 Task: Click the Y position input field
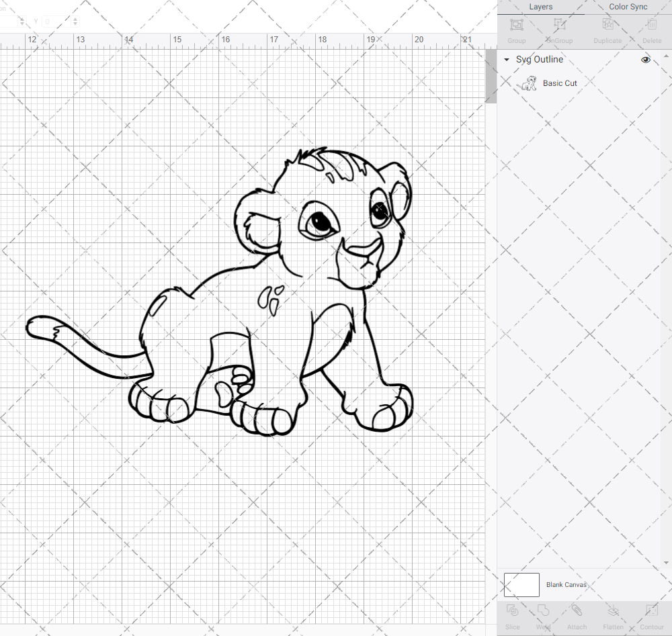point(56,21)
